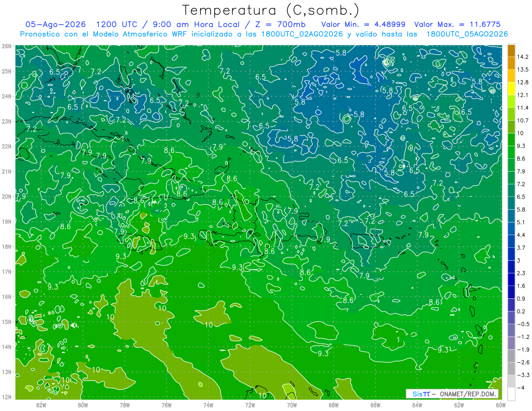Click the "-3.3" legend label
The image size is (532, 411).
click(523, 375)
